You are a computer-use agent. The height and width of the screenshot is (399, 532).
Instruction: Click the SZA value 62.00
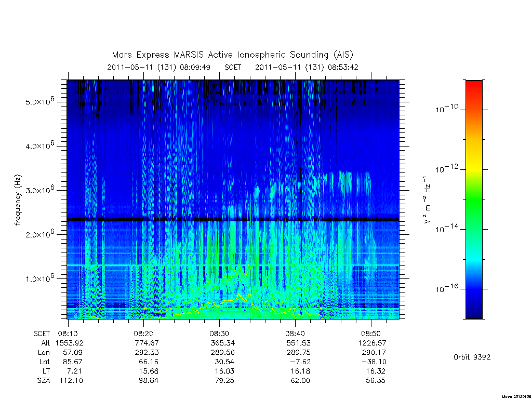[300, 381]
